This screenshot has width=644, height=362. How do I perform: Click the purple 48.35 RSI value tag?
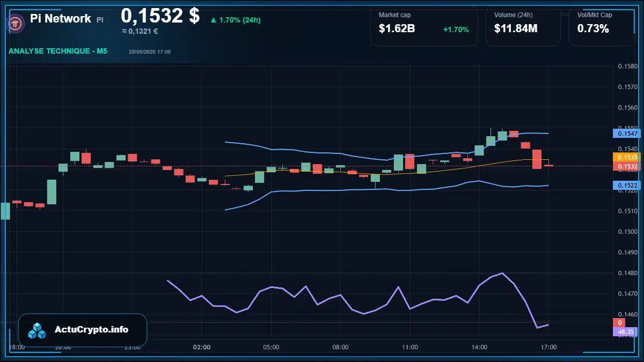626,332
